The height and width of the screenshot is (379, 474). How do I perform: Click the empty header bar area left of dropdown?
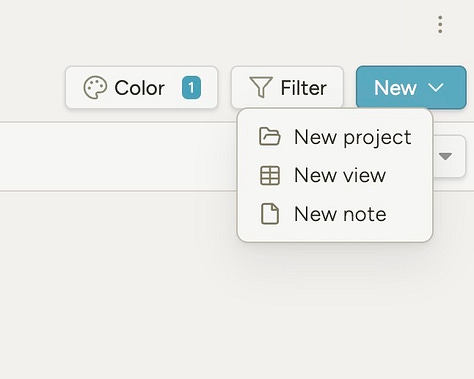[x=118, y=156]
